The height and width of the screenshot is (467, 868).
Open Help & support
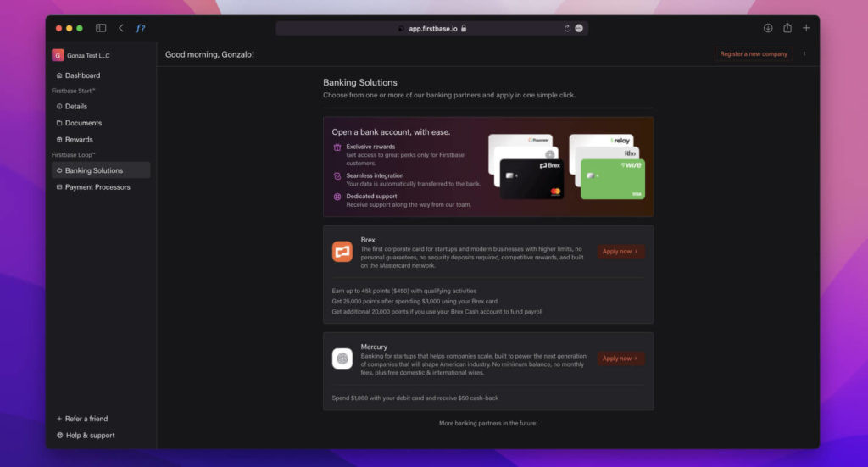point(86,436)
